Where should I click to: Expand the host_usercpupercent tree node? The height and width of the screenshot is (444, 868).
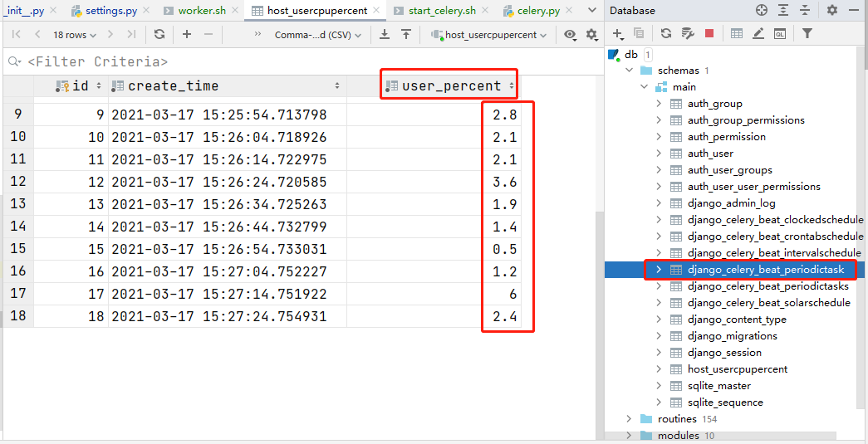tap(659, 368)
